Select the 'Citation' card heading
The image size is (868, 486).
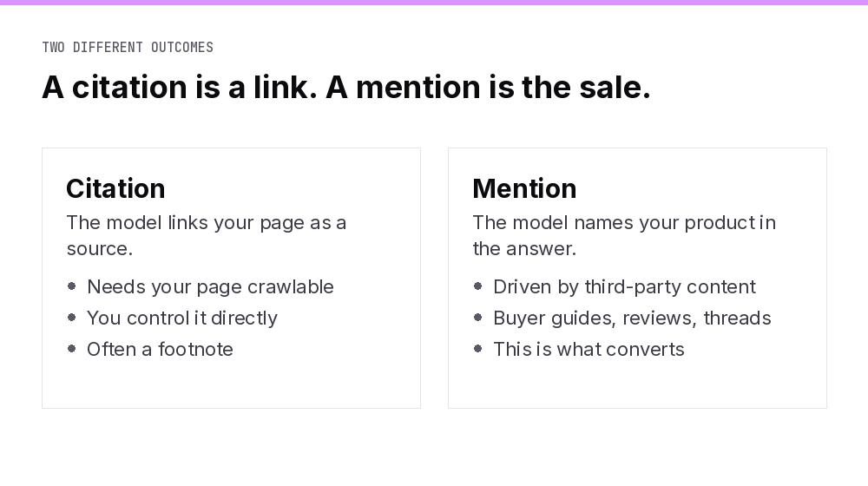(x=115, y=188)
